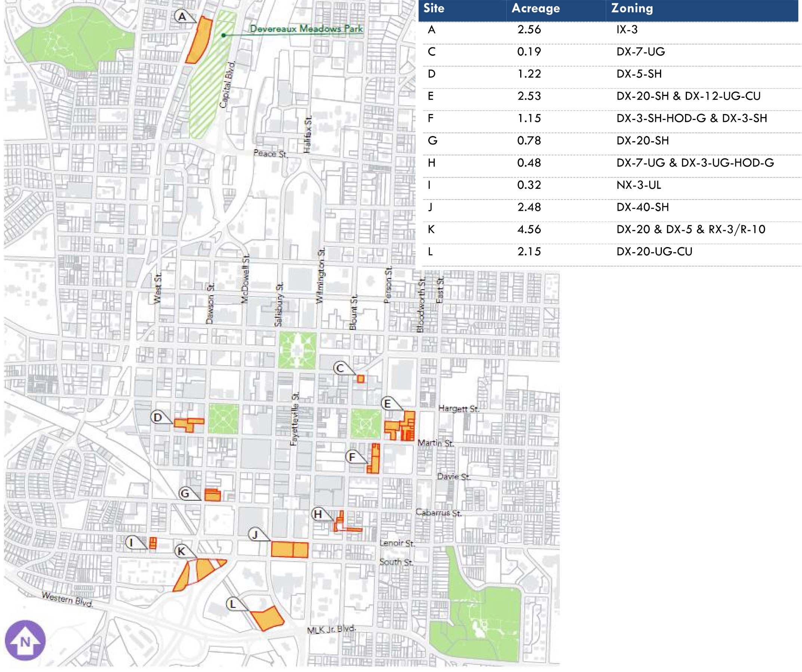
Task: Click the site H map marker
Action: 318,514
